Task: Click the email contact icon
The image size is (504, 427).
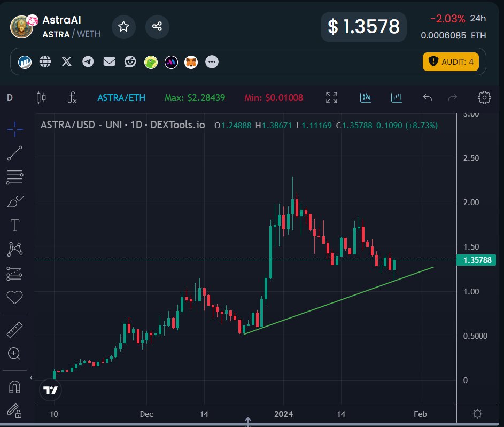Action: [x=109, y=61]
